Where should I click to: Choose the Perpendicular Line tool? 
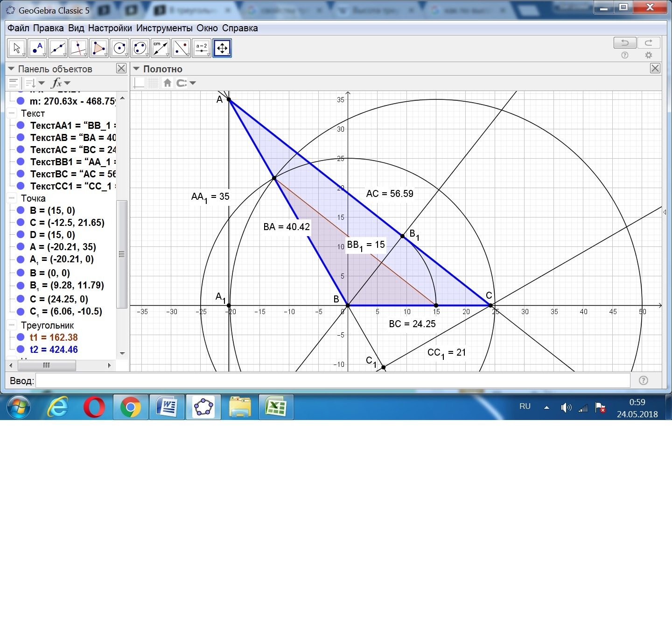[x=78, y=48]
